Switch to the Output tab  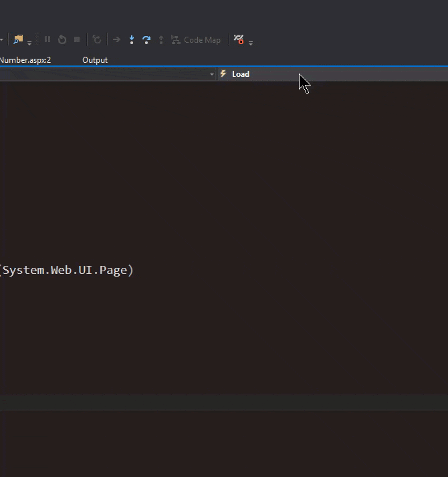tap(95, 60)
